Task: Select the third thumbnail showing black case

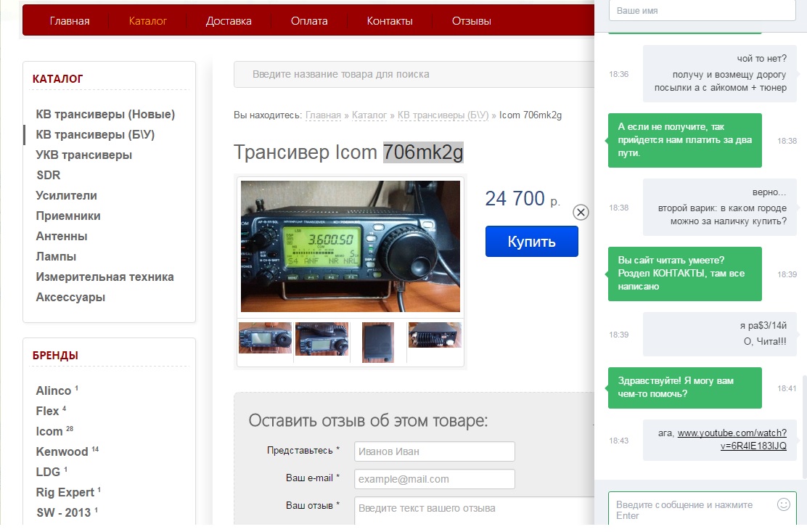Action: click(378, 342)
